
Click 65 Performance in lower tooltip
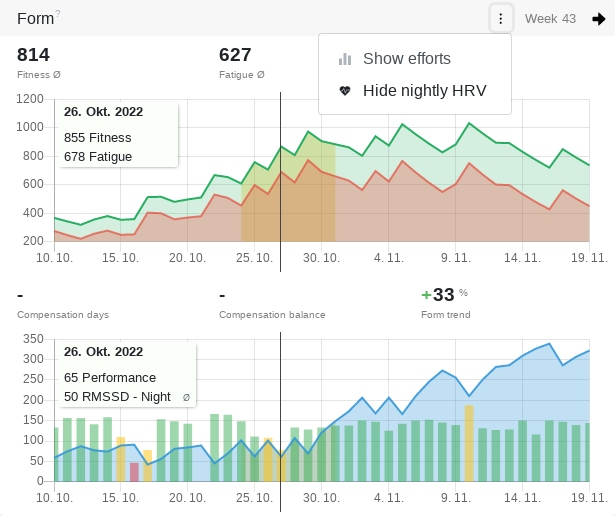(110, 378)
